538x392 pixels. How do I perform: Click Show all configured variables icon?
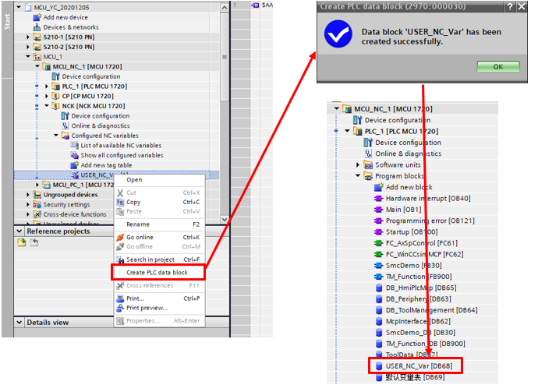click(74, 155)
